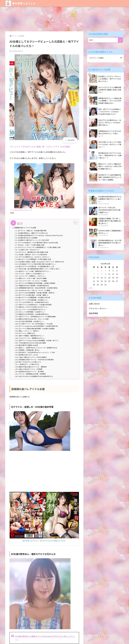The image size is (129, 644).
Task: Open the 夢の世界へようこそ site title link
Action: pyautogui.click(x=24, y=4)
